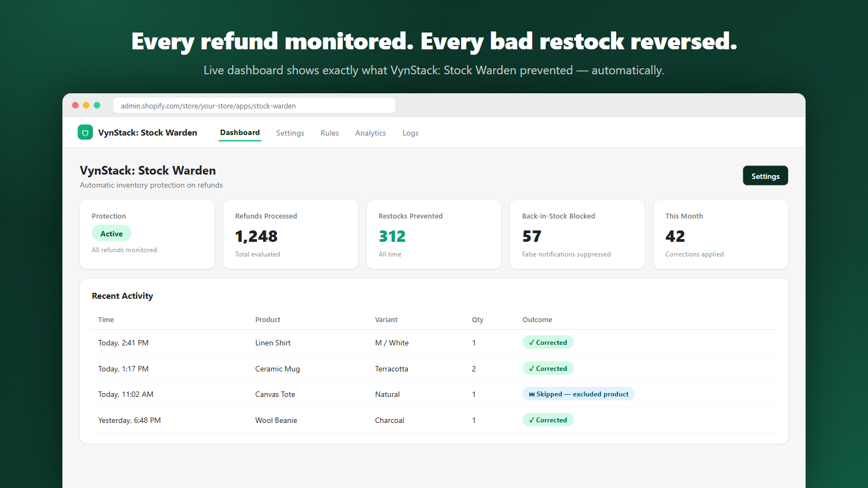Open the Logs tab
This screenshot has height=488, width=868.
(x=411, y=133)
